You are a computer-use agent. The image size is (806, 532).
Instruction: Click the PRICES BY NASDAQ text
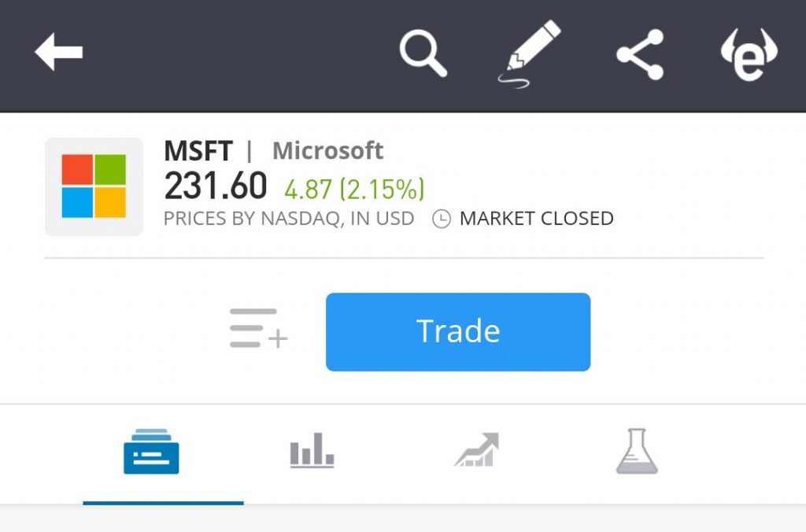coord(287,218)
